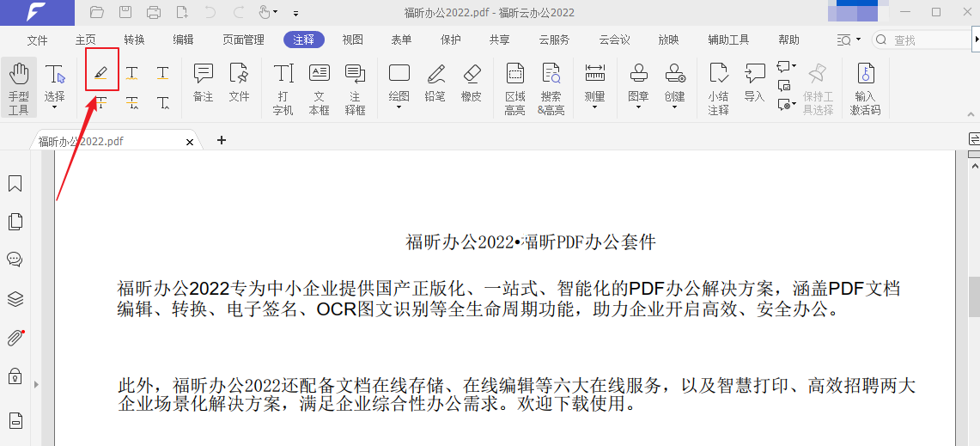
Task: Open the security lock side panel
Action: 15,376
